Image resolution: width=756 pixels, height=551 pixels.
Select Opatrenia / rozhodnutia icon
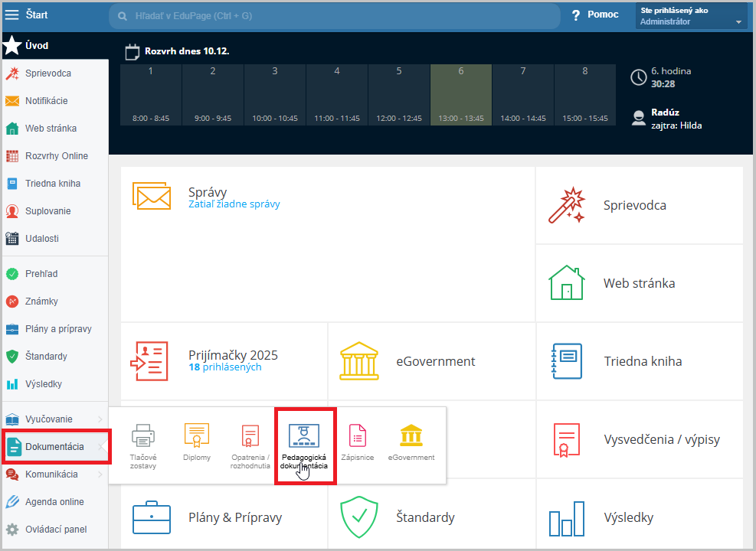click(250, 436)
